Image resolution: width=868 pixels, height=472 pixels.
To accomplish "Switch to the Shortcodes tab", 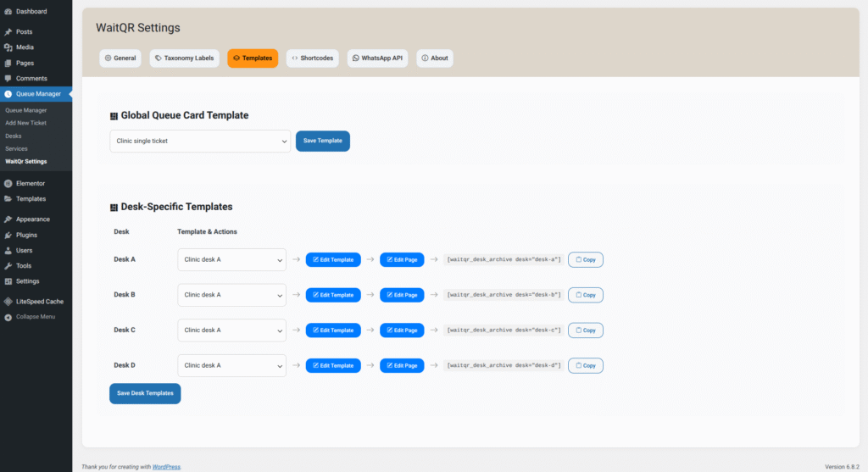I will (313, 58).
